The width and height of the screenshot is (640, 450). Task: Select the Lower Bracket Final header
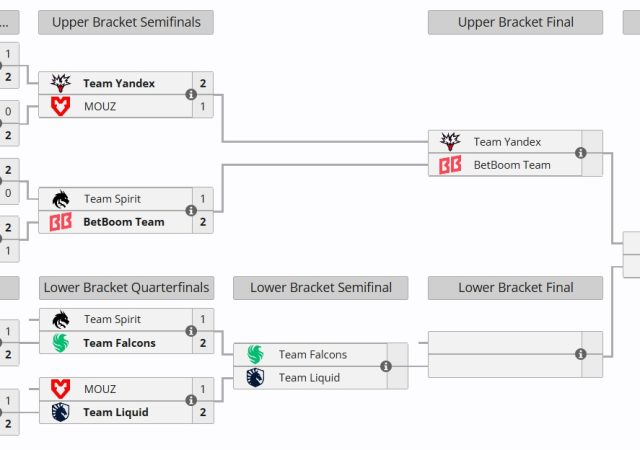[515, 288]
